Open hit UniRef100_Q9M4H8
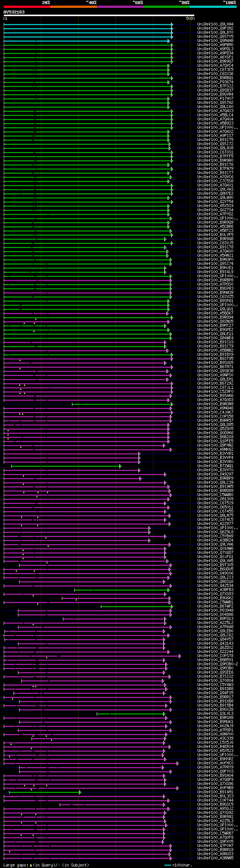The height and width of the screenshot is (868, 240). (x=215, y=41)
